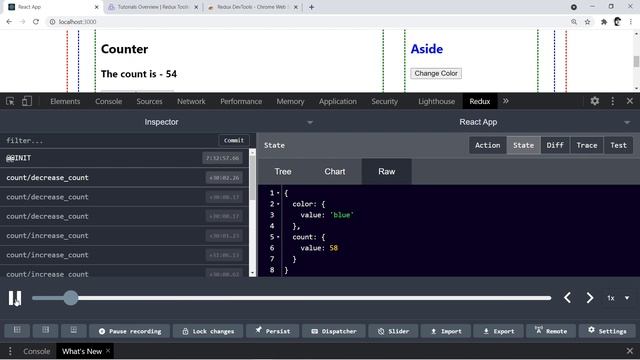640x360 pixels.
Task: Pause the Redux slider playback
Action: [15, 298]
